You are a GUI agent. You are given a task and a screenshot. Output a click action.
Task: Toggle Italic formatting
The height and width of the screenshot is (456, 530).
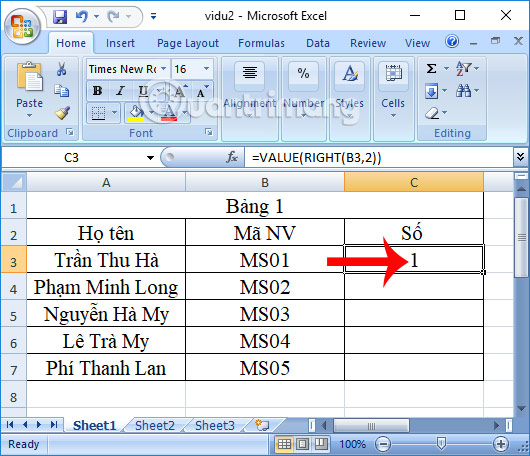[120, 91]
